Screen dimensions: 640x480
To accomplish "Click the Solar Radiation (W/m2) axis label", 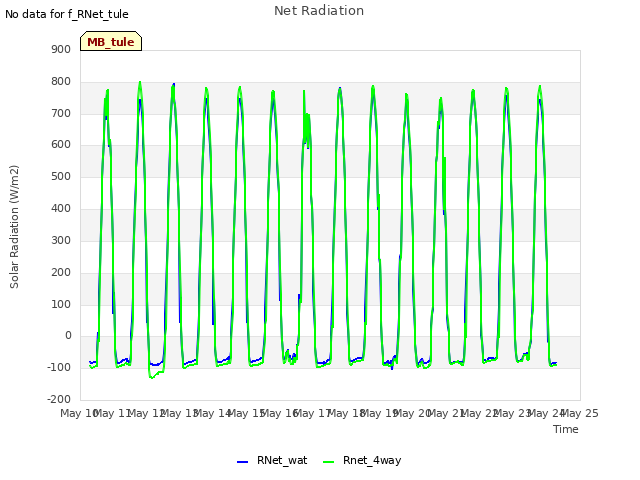I will point(14,227).
